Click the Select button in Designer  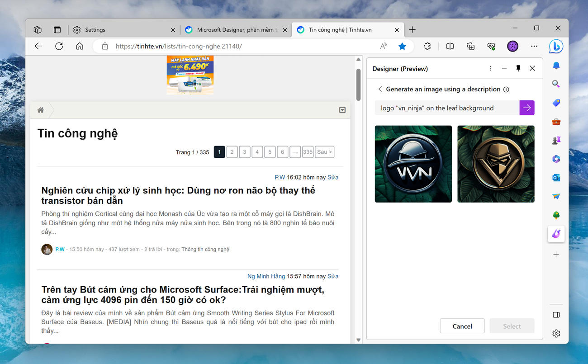[x=512, y=326]
